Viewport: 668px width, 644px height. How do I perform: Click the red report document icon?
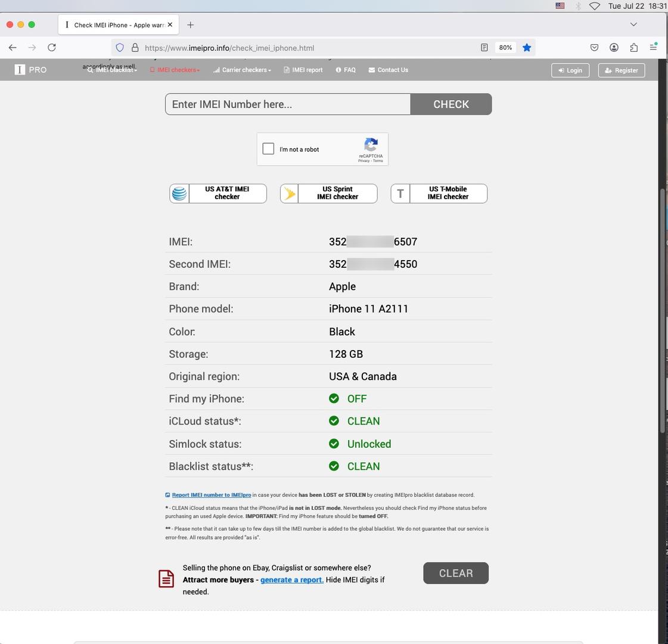point(166,579)
